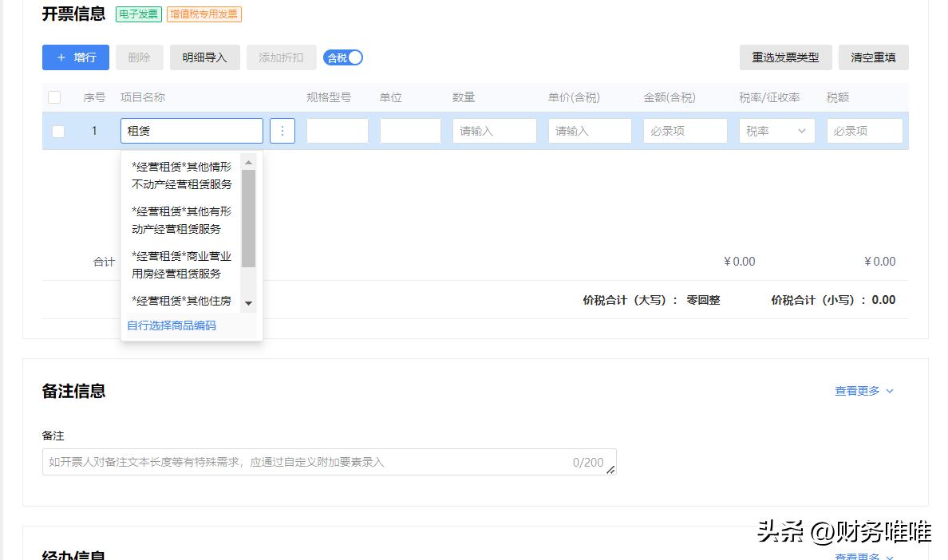Check the select-all checkbox in table header
The image size is (948, 560).
[x=54, y=97]
